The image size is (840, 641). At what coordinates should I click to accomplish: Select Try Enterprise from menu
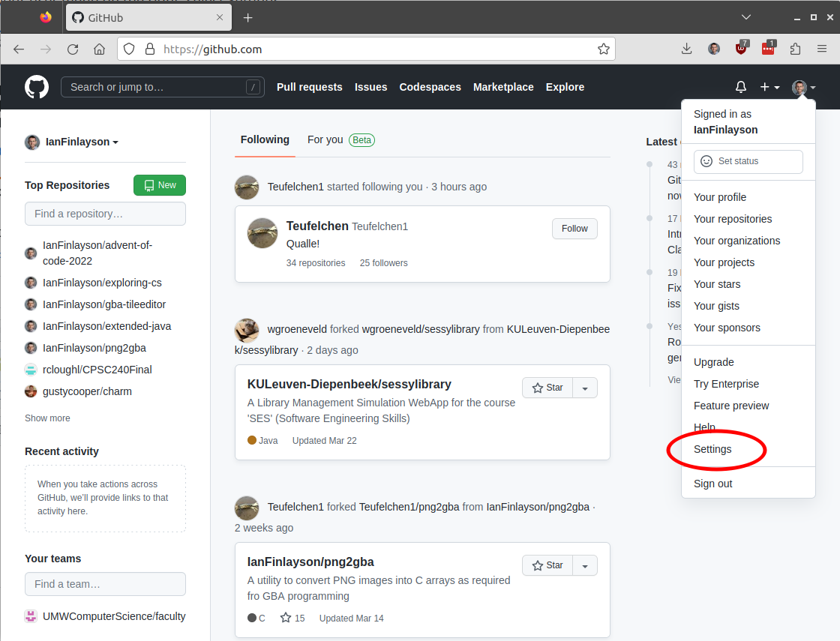tap(748, 384)
